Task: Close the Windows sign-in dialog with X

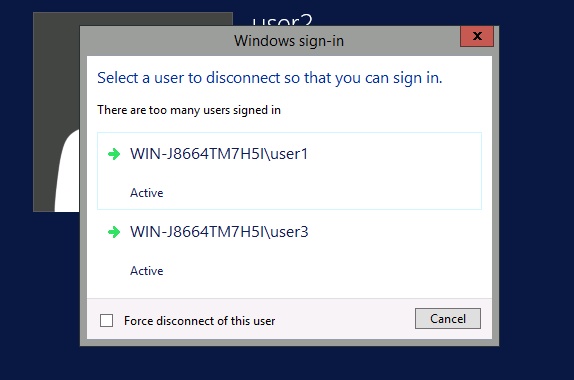Action: pos(477,36)
